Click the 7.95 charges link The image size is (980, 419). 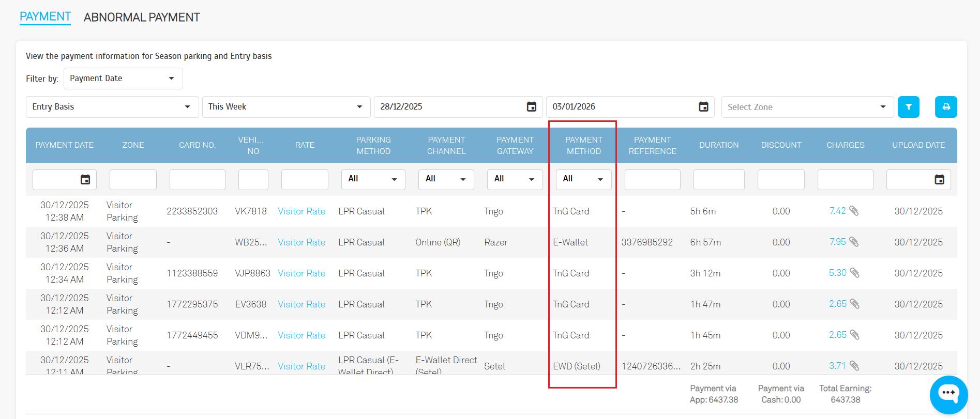tap(837, 242)
